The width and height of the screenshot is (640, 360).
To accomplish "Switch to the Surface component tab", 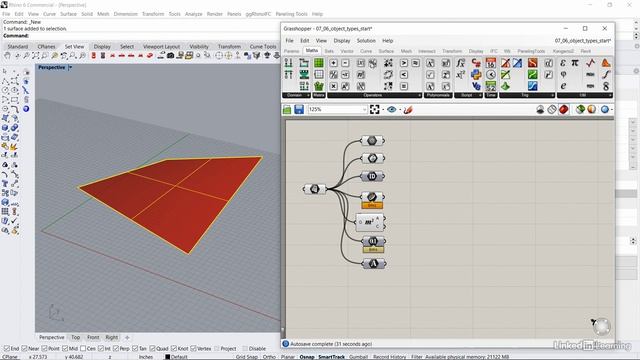I will tap(386, 51).
